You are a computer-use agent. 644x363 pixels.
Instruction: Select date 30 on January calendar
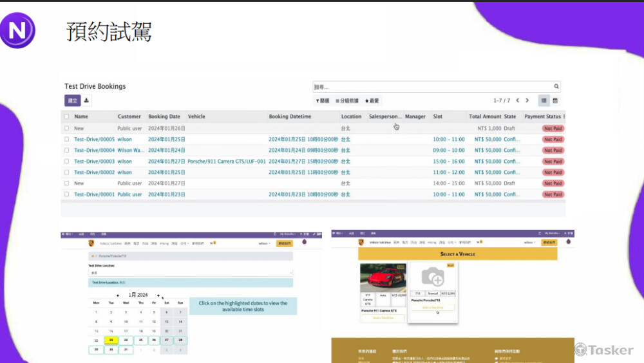click(x=111, y=350)
